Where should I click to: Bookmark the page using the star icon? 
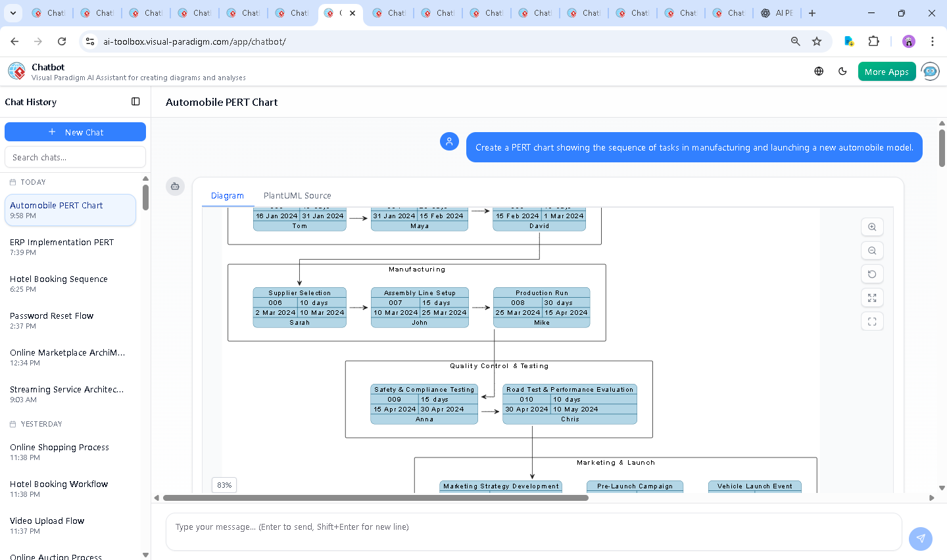816,41
